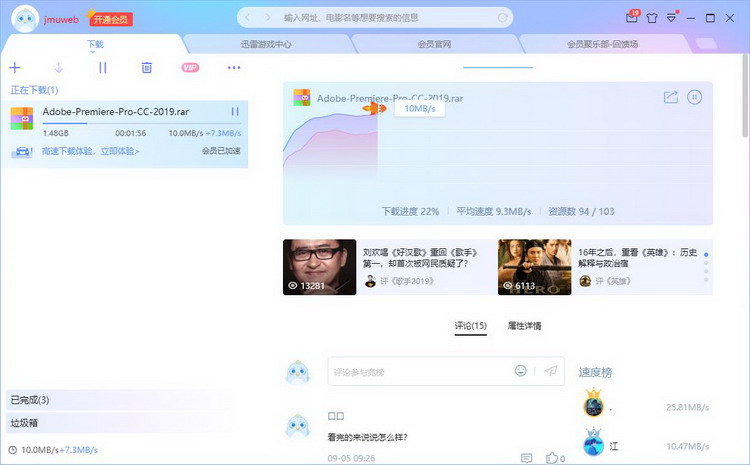The width and height of the screenshot is (750, 465).
Task: Open 高速下载体验，立即体验 link
Action: pyautogui.click(x=90, y=151)
